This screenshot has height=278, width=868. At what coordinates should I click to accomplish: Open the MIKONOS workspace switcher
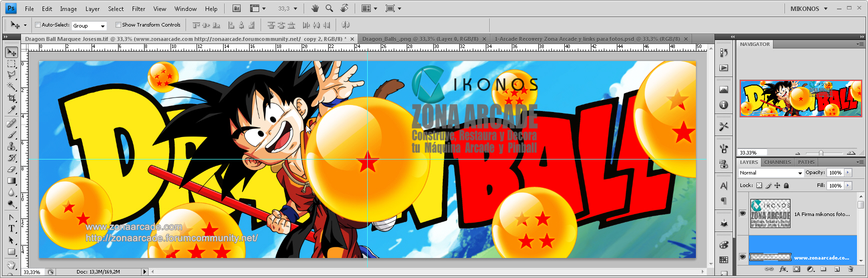809,8
